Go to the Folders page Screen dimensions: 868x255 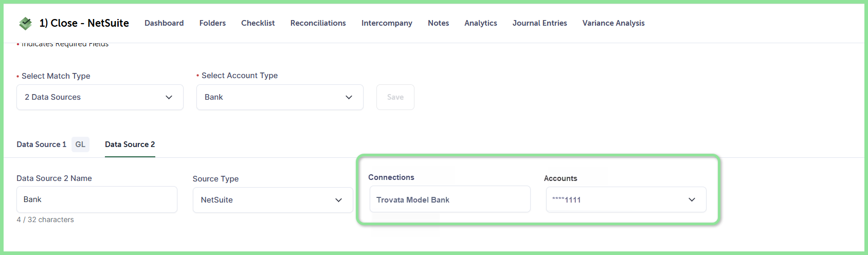click(x=212, y=23)
